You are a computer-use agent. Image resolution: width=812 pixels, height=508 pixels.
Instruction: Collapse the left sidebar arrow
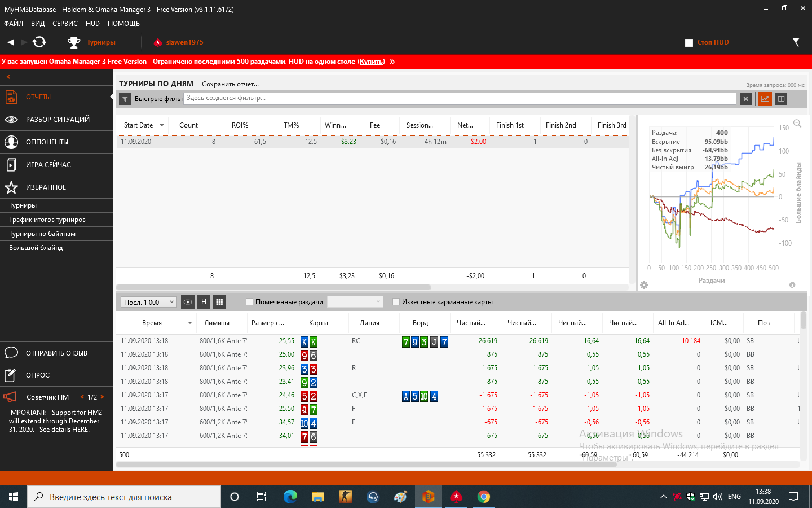pos(8,77)
